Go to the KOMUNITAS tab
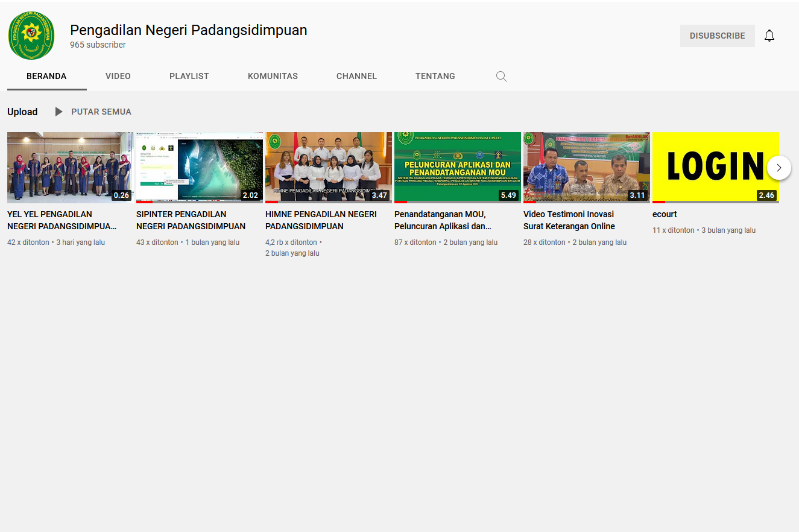The height and width of the screenshot is (532, 799). pyautogui.click(x=273, y=76)
